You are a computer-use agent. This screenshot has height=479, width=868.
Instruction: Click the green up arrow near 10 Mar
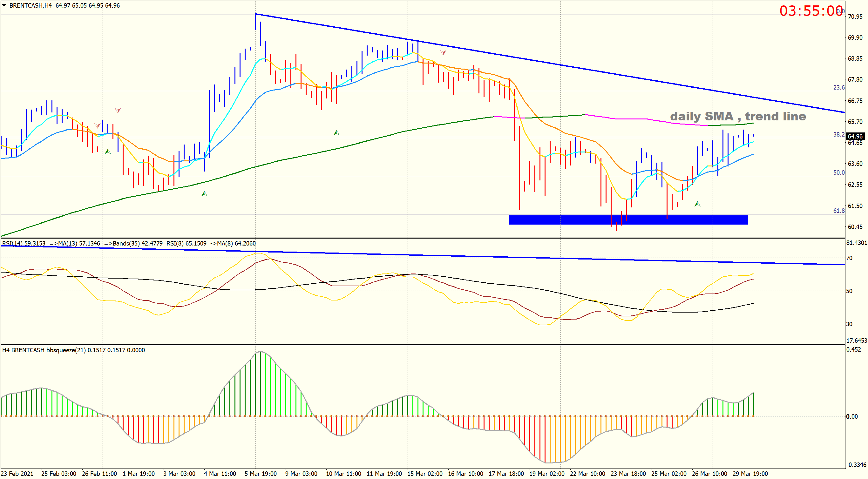[336, 133]
